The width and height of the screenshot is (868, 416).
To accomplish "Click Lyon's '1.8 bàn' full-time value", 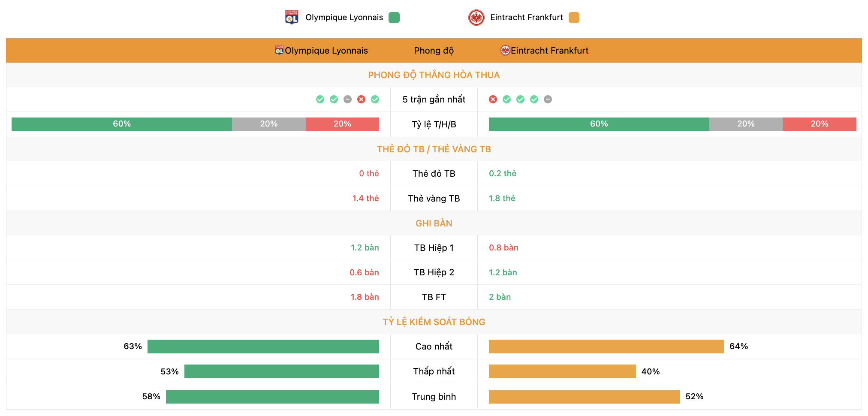I will pos(365,297).
